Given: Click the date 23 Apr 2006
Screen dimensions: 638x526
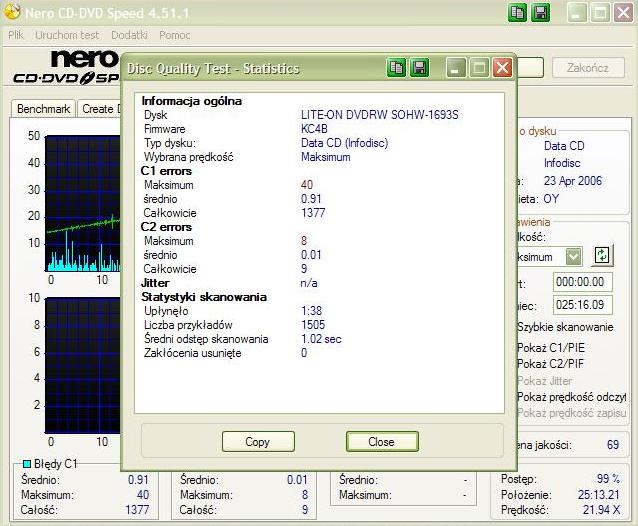Looking at the screenshot, I should (x=573, y=181).
